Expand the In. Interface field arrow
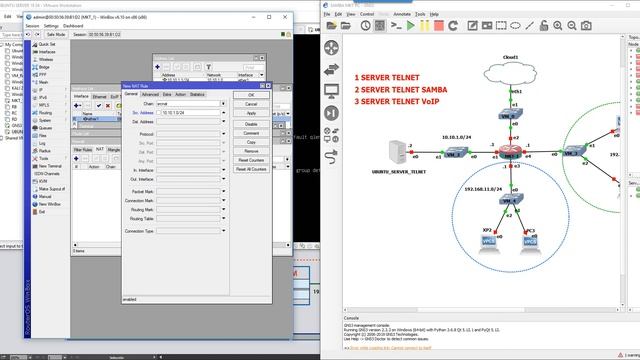 click(223, 170)
